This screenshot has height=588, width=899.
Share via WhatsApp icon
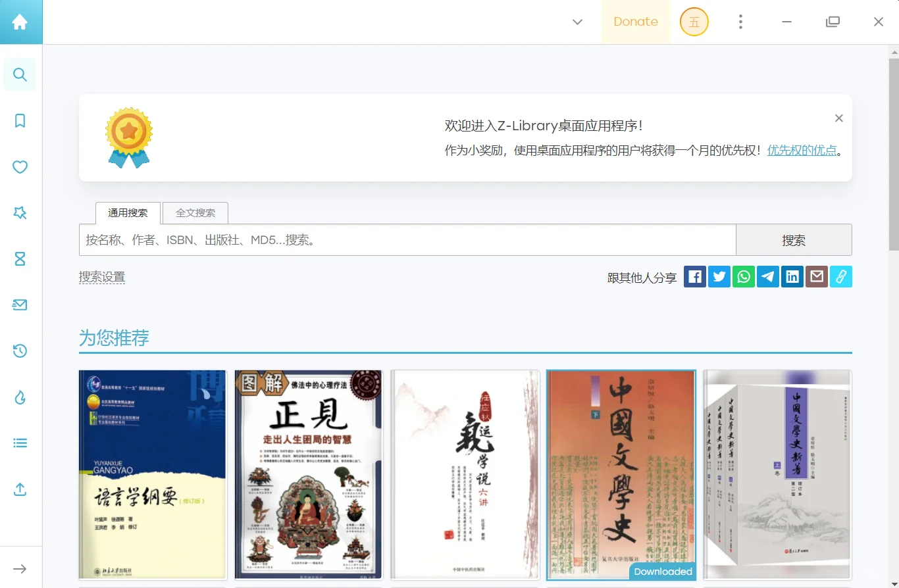(x=744, y=277)
